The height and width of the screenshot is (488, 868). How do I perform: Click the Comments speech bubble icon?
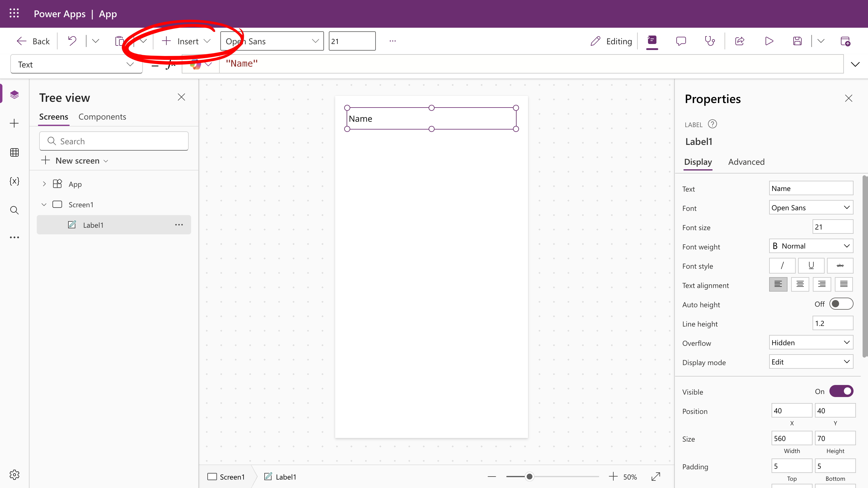[681, 41]
